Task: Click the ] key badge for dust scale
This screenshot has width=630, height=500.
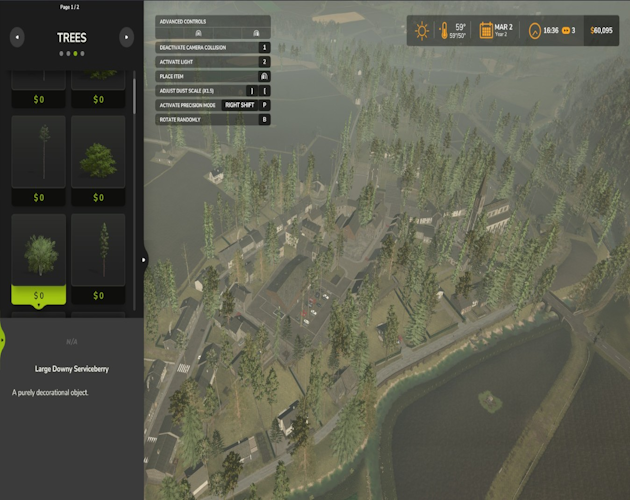Action: 252,91
